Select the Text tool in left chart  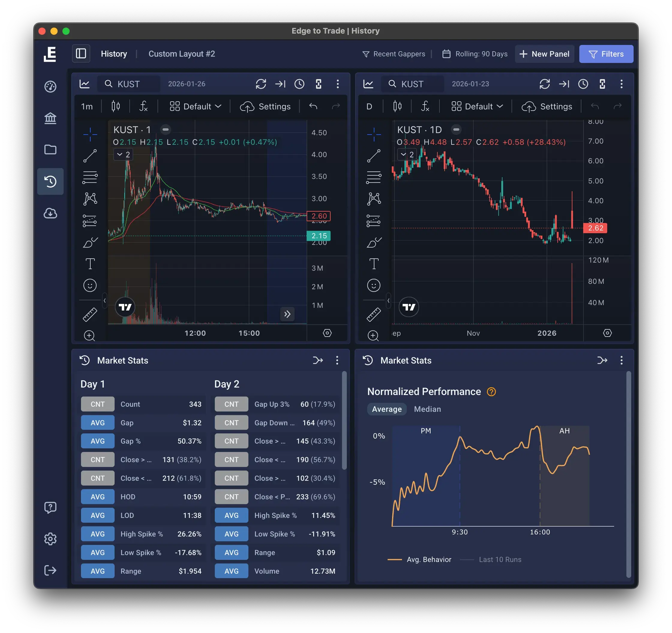point(90,264)
